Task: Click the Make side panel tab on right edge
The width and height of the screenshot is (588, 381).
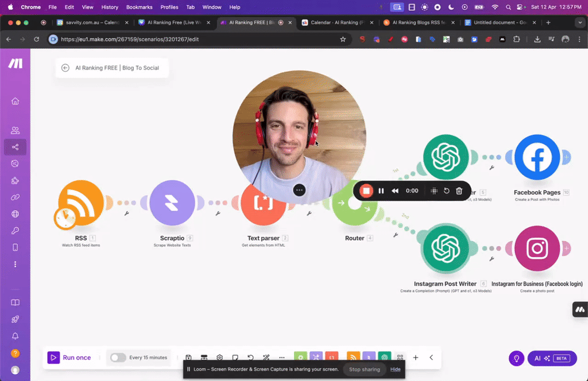Action: [x=580, y=309]
